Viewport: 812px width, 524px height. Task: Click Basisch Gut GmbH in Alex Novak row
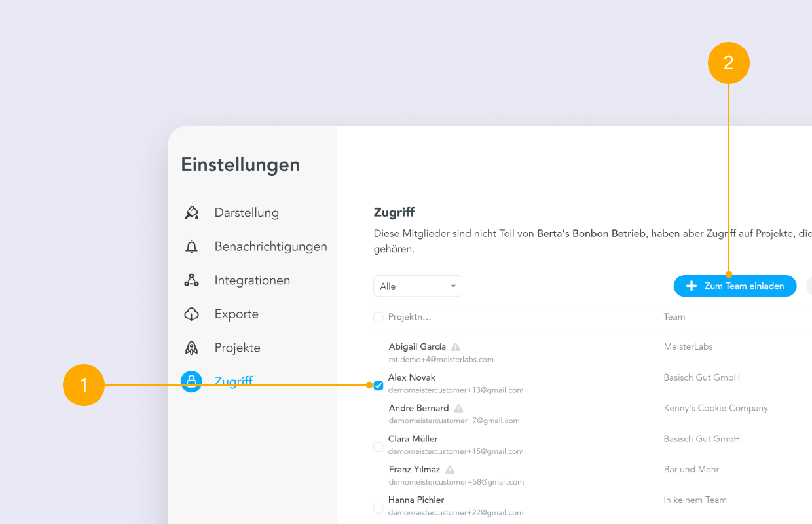(702, 377)
